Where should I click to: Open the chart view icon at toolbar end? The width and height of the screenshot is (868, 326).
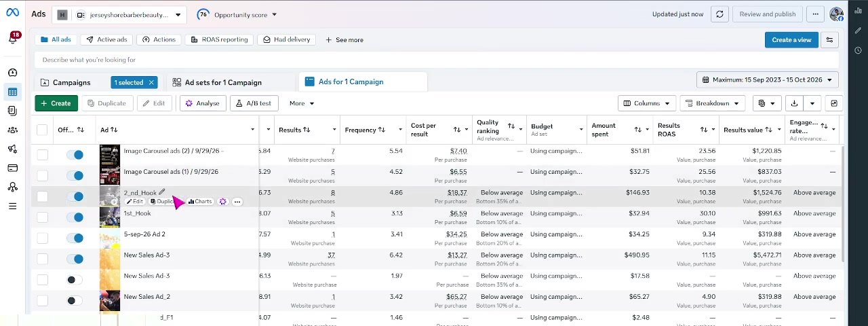point(834,103)
